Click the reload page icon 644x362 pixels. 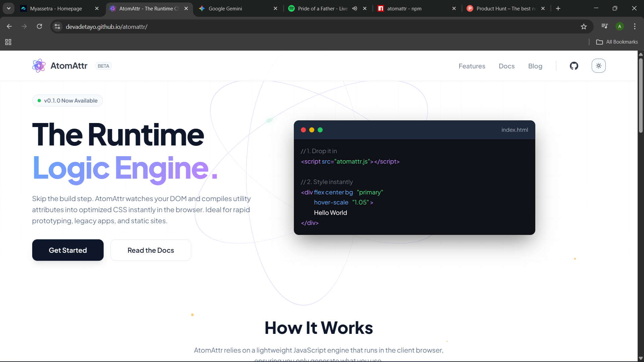tap(39, 26)
